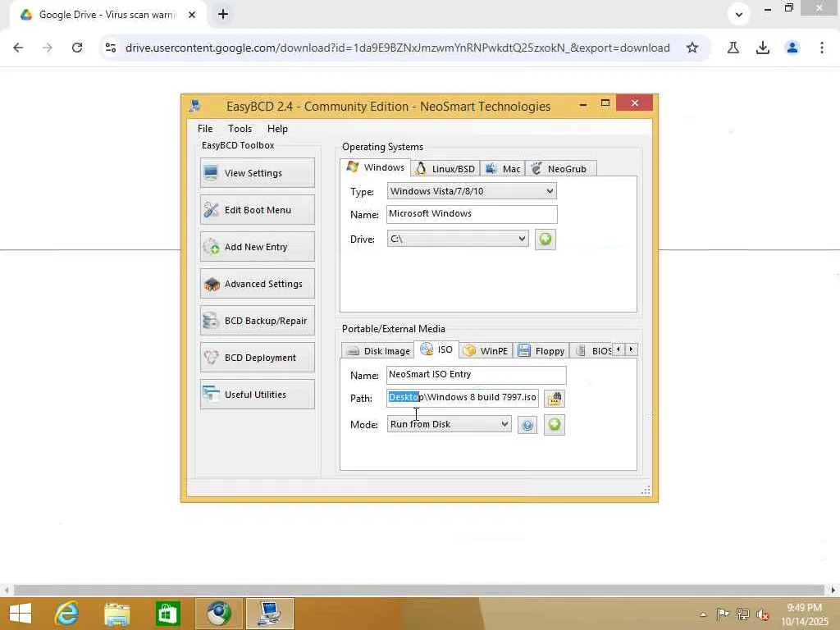Expand the Mode dropdown Run from Disk
This screenshot has height=630, width=840.
pyautogui.click(x=449, y=424)
